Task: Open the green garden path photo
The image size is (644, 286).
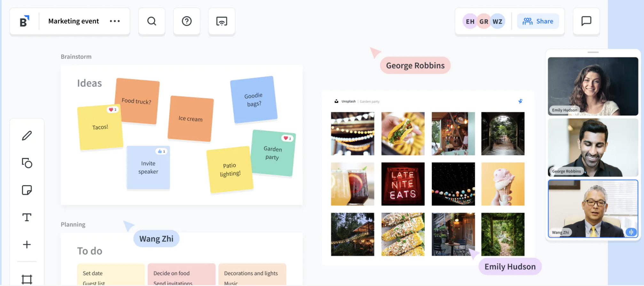Action: [x=503, y=234]
